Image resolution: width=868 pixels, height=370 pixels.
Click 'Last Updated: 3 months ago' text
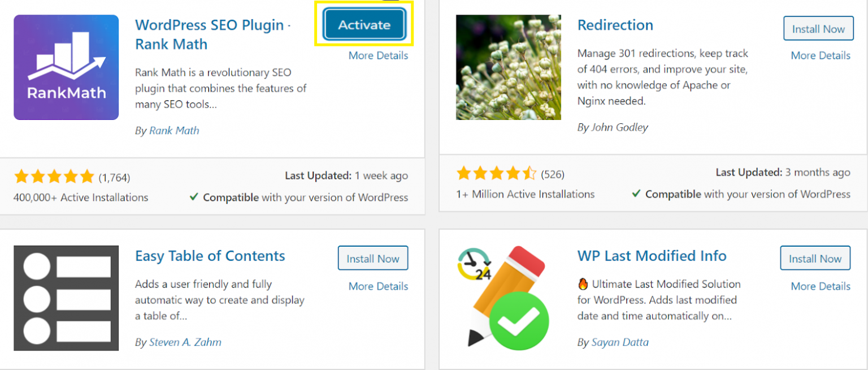pos(783,173)
